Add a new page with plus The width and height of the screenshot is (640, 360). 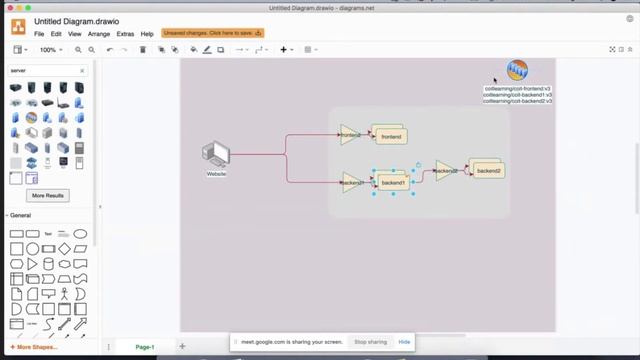click(182, 347)
